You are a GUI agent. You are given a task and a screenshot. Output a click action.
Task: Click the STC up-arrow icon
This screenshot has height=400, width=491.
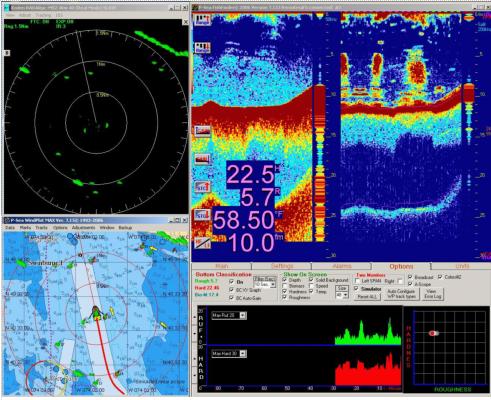pyautogui.click(x=203, y=187)
